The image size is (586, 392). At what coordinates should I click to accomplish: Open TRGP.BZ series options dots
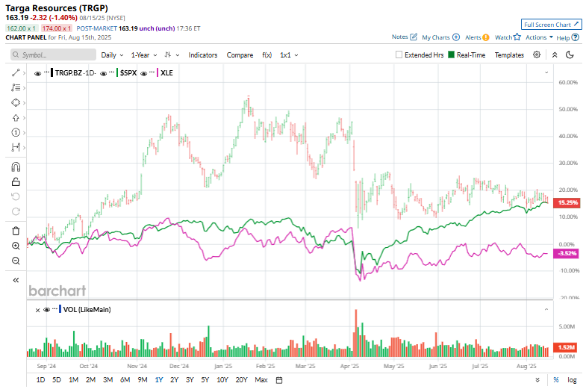point(46,72)
